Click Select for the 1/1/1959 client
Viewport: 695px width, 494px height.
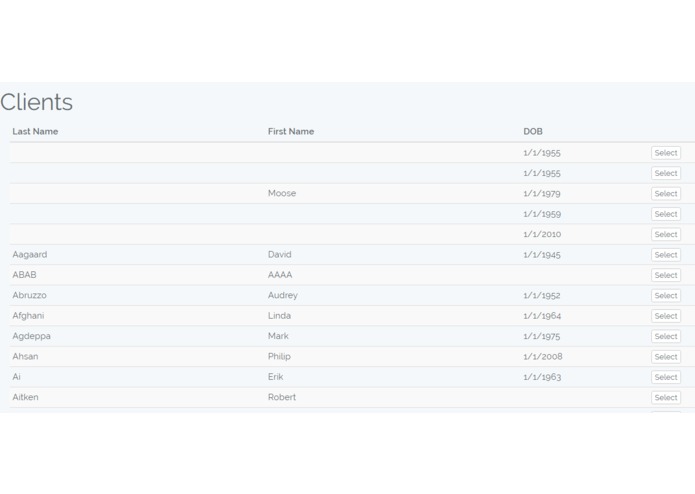point(666,214)
